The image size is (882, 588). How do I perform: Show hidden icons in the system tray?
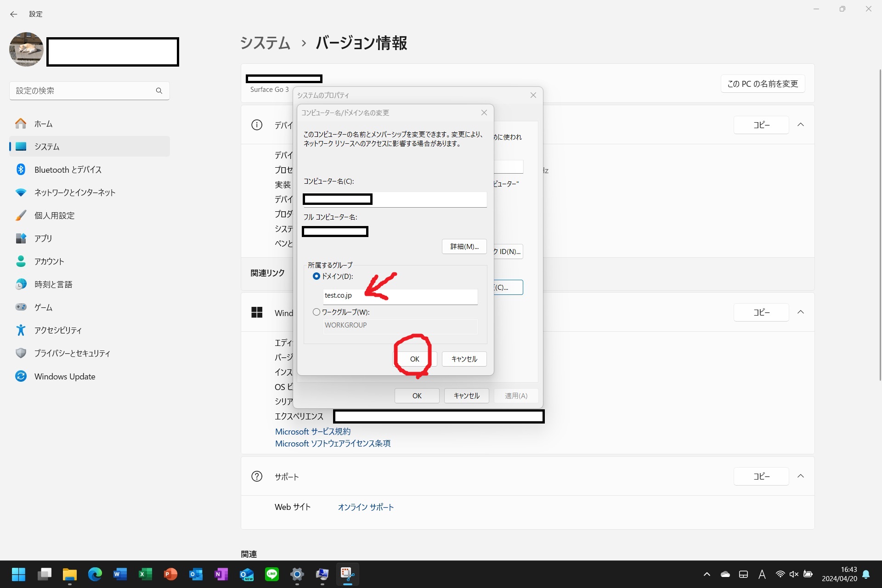(707, 574)
